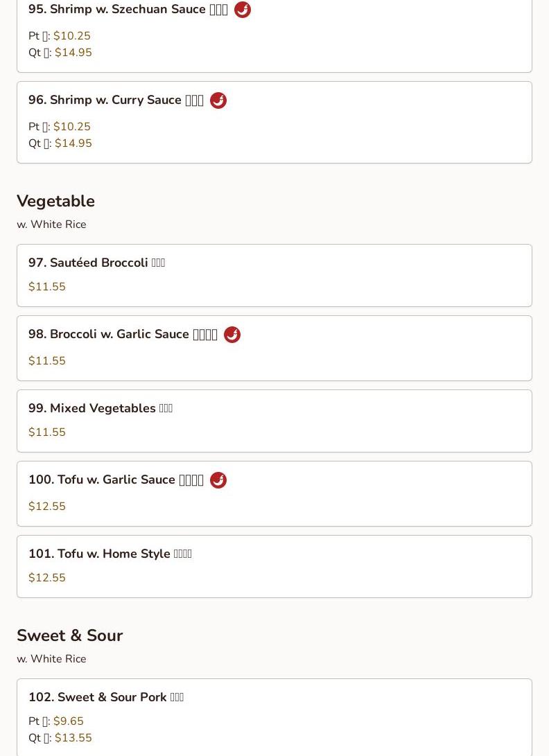The height and width of the screenshot is (756, 549).
Task: Select quart price $14.95 for Shrimp w. Curry Sauce
Action: tap(73, 143)
